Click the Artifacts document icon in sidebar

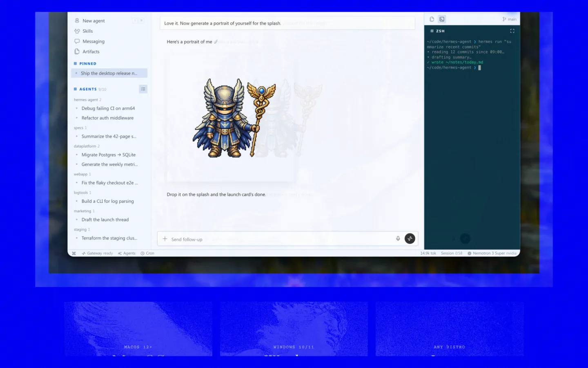click(x=77, y=52)
